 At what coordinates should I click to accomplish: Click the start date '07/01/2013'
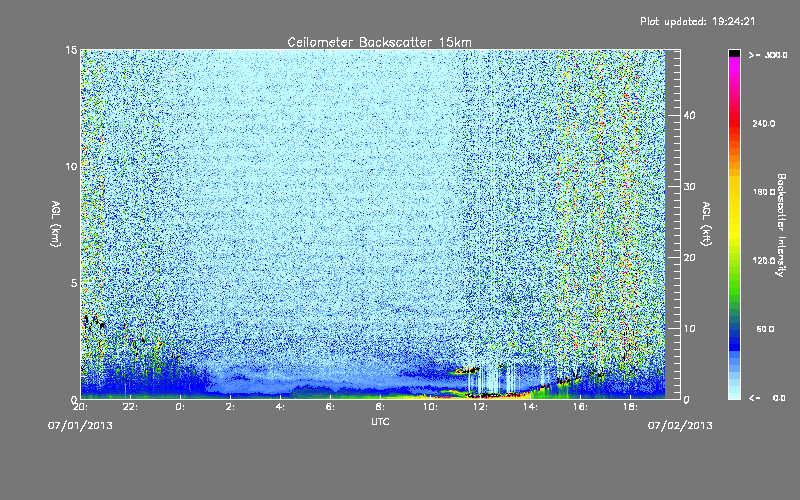[80, 426]
